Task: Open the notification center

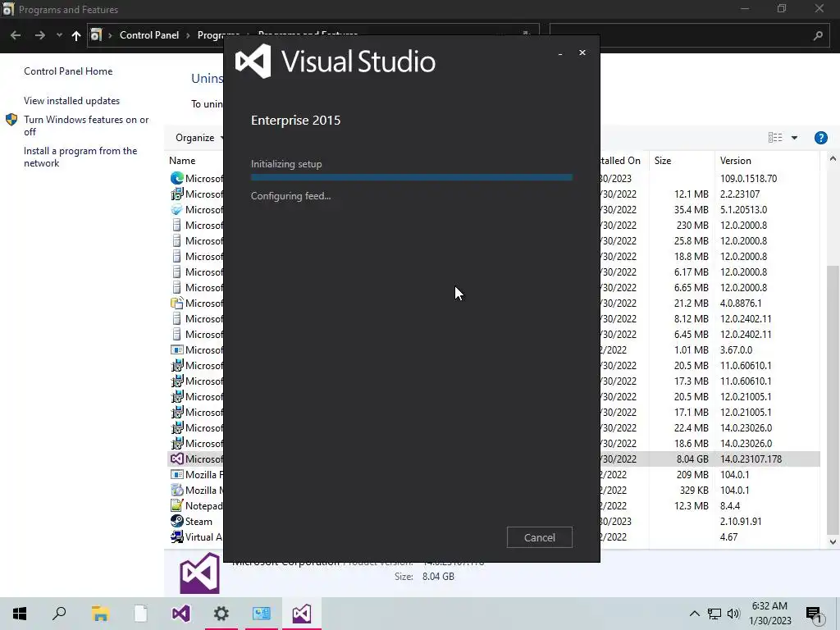Action: pos(814,614)
